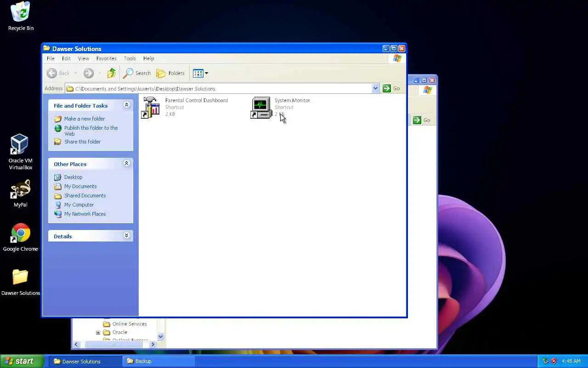Image resolution: width=588 pixels, height=368 pixels.
Task: Click Make a new folder link
Action: (x=85, y=119)
